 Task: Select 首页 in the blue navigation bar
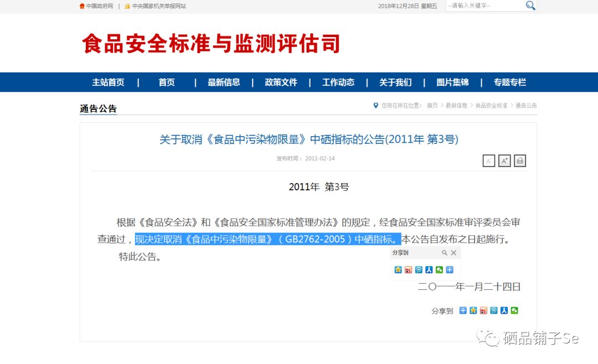point(167,82)
